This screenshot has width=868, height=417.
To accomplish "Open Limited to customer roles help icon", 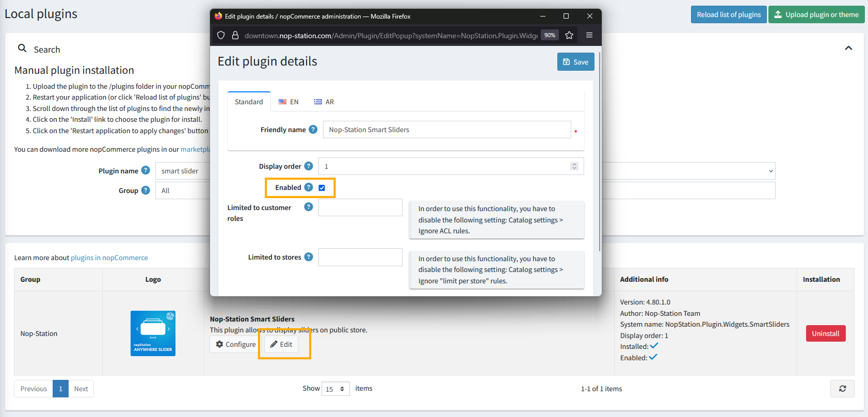I will coord(309,207).
